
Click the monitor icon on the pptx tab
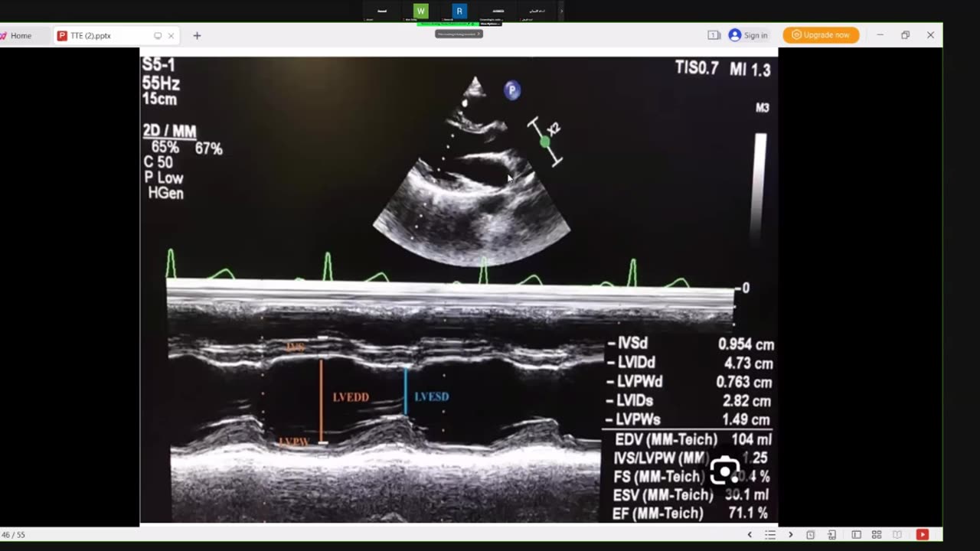[x=158, y=35]
